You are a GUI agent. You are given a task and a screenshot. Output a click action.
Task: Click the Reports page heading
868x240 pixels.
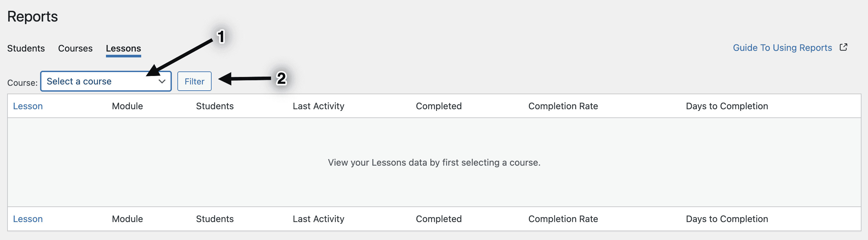click(x=32, y=17)
